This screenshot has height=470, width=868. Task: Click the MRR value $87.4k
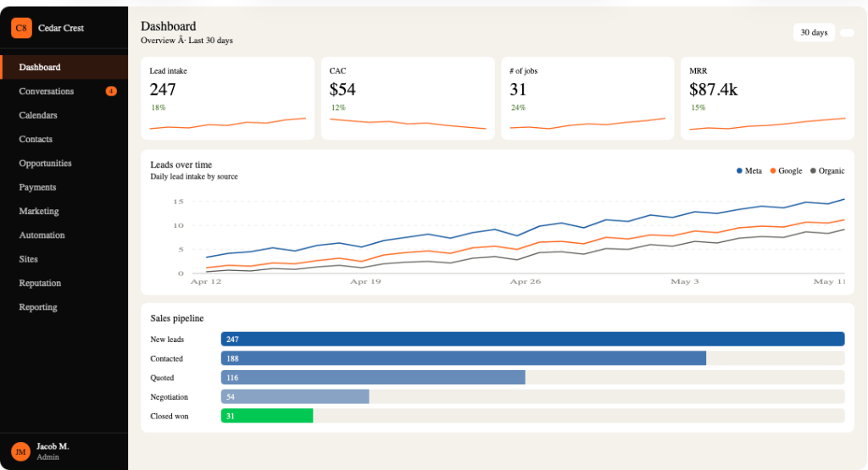pos(714,89)
